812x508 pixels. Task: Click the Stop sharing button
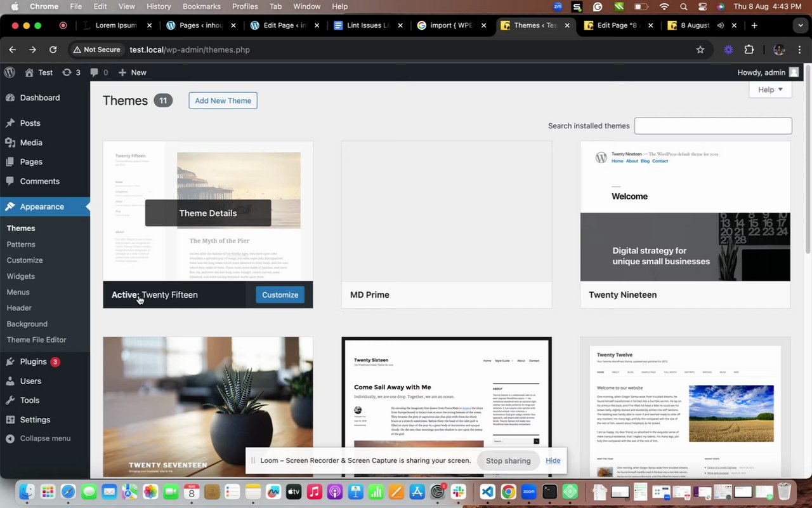(x=508, y=460)
